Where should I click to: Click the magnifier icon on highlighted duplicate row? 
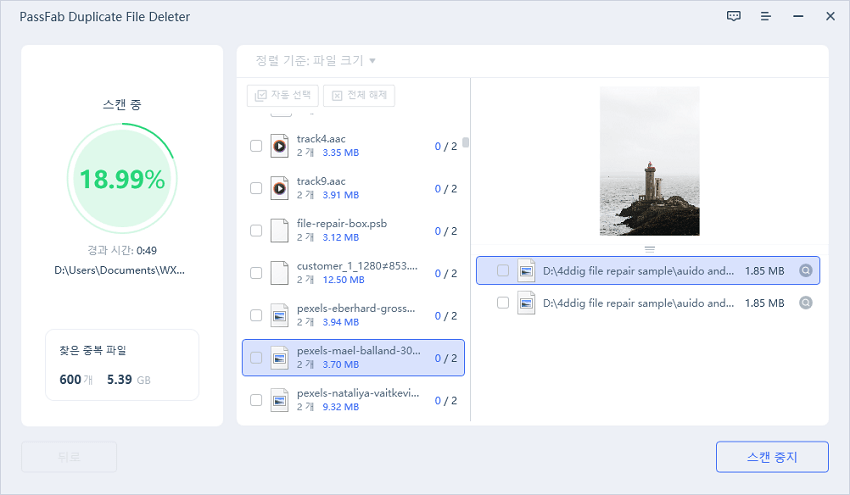[x=806, y=271]
